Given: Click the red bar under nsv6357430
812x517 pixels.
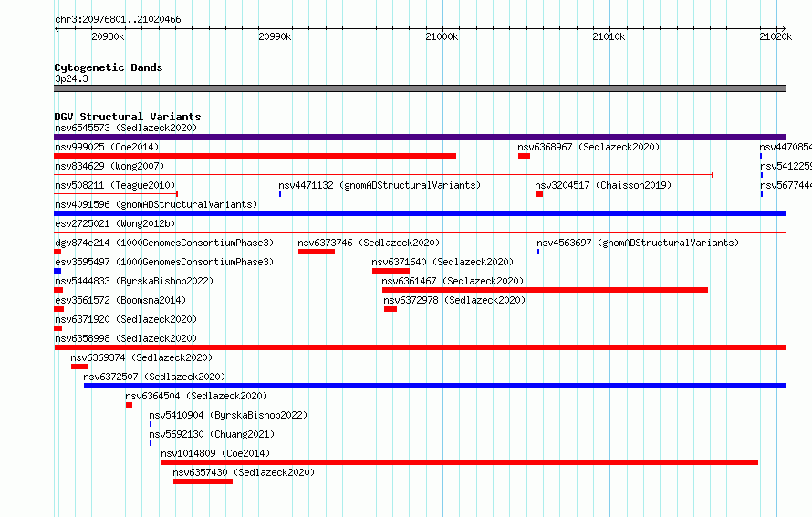Looking at the screenshot, I should click(x=203, y=481).
